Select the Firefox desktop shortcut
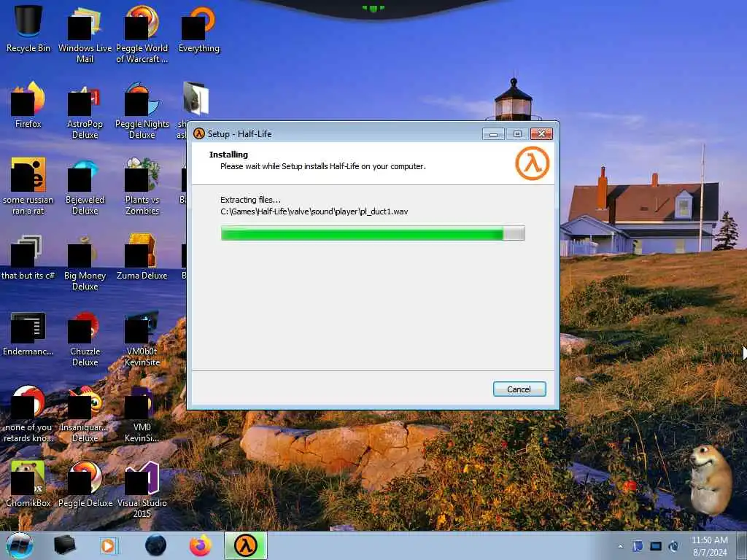Screen dimensions: 747x560 [28, 105]
